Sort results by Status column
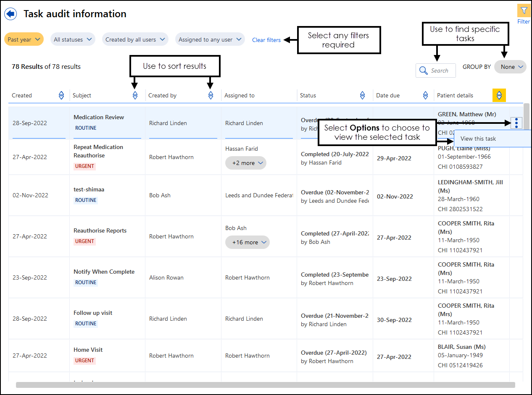This screenshot has height=395, width=532. [x=363, y=95]
